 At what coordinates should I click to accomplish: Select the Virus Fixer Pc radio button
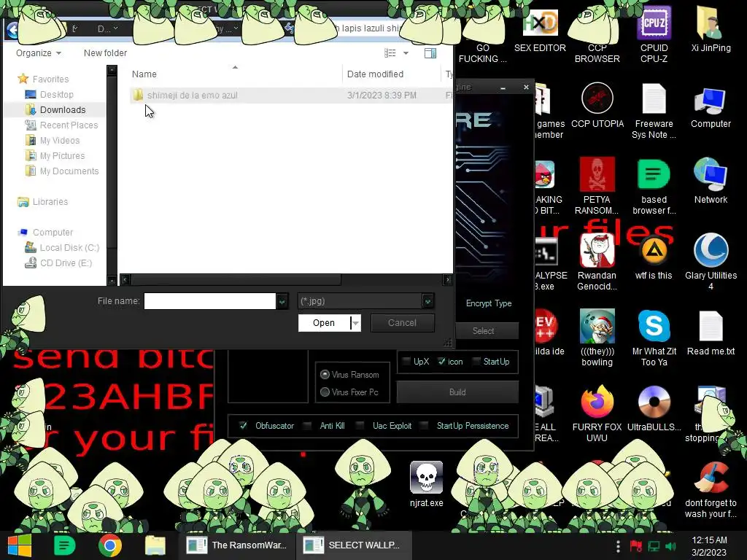(325, 392)
